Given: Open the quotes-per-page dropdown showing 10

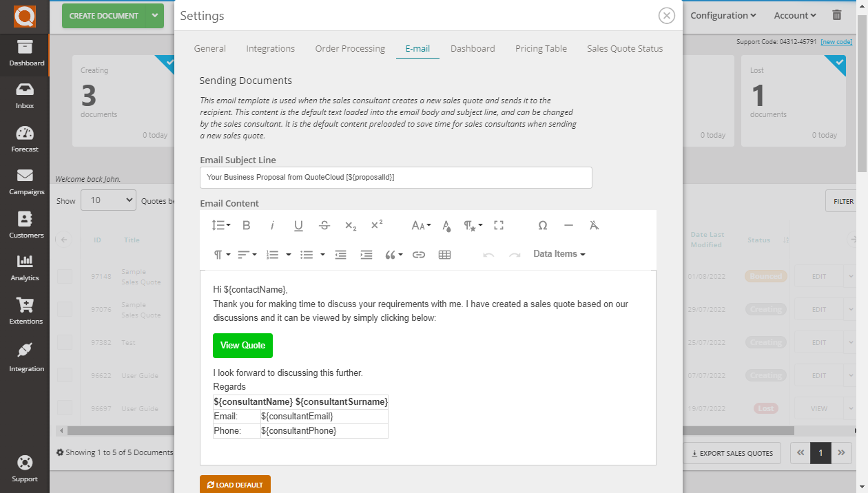Looking at the screenshot, I should pos(108,200).
